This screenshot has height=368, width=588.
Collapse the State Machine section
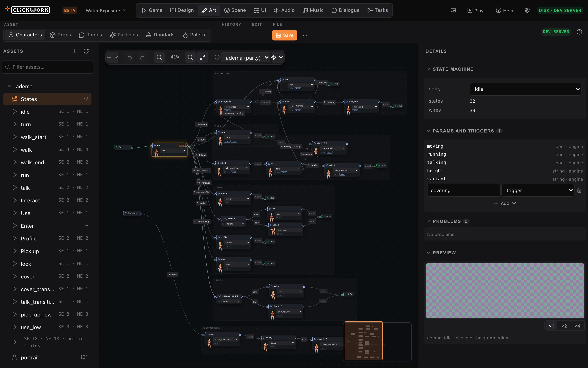point(428,69)
